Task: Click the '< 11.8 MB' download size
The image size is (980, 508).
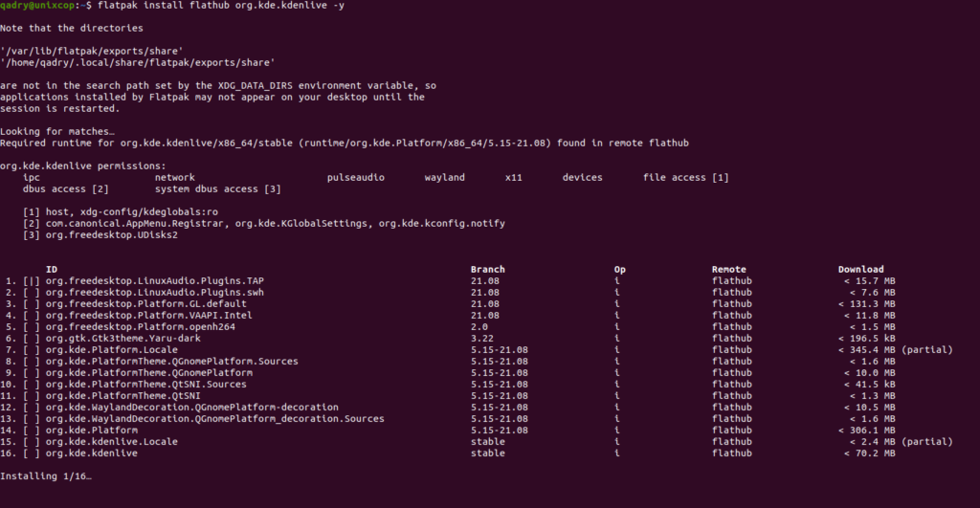Action: (869, 315)
